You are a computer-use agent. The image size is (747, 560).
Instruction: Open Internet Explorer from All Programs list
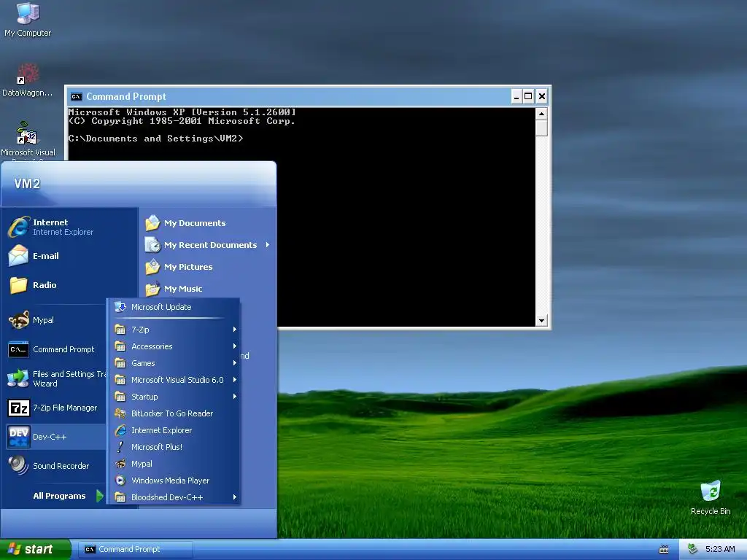tap(174, 430)
